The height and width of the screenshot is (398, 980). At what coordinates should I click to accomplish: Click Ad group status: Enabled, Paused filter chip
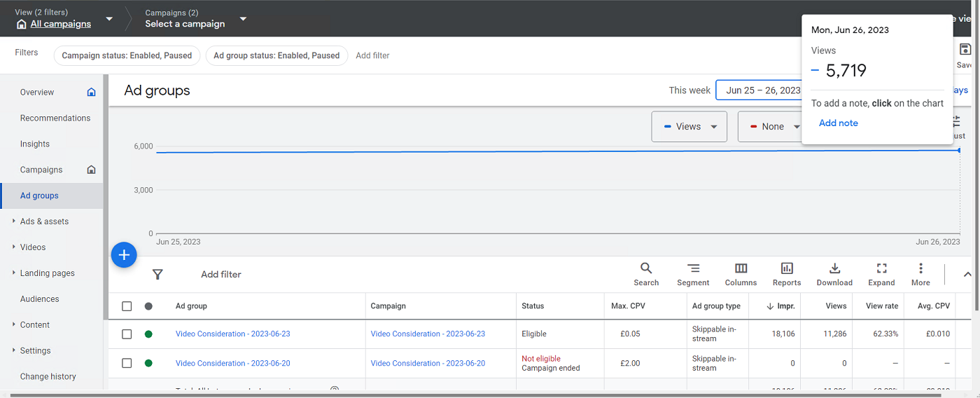click(x=276, y=55)
